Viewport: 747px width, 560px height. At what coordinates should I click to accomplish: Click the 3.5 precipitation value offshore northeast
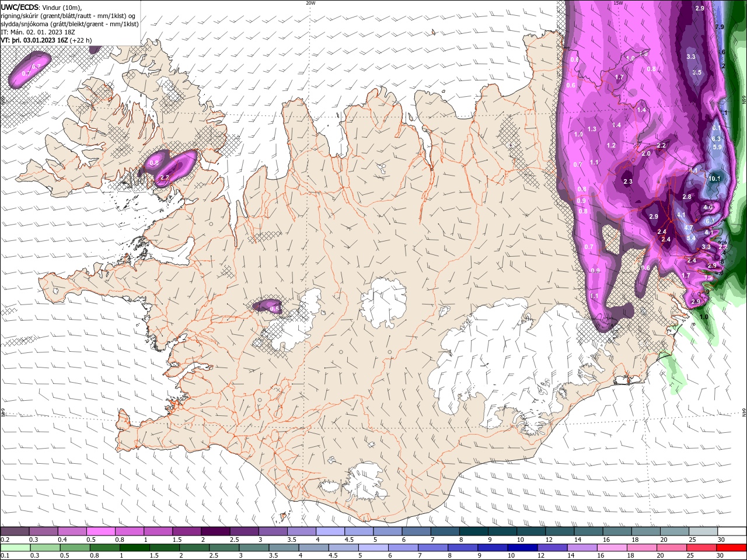click(696, 72)
